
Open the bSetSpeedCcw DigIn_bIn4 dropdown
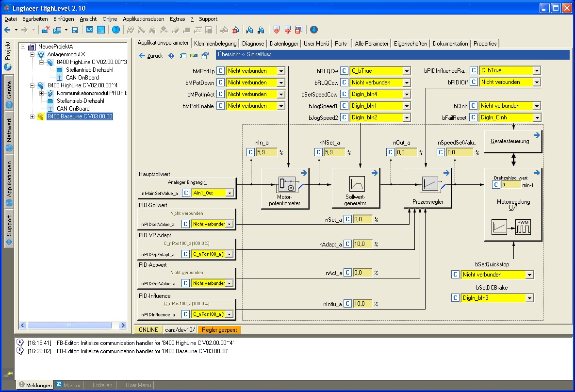click(406, 94)
